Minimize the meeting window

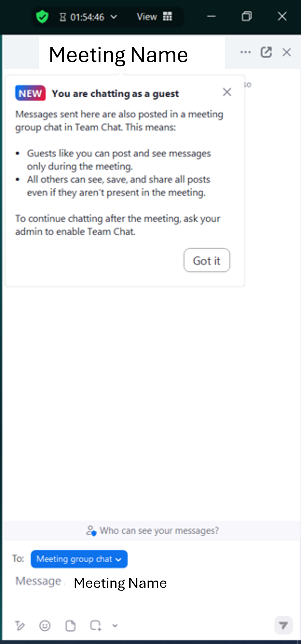coord(211,17)
